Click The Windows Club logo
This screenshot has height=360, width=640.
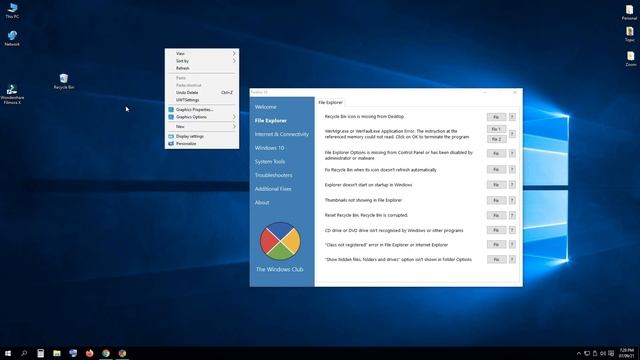[280, 241]
